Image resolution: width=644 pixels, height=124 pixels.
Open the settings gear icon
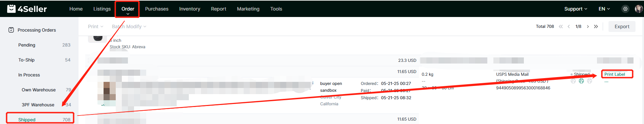click(x=625, y=9)
